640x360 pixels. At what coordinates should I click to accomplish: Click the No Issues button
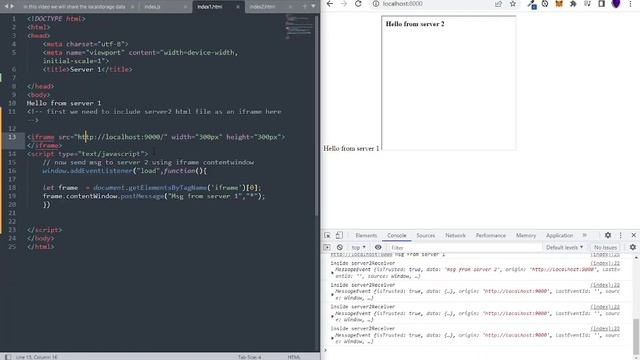tap(605, 247)
